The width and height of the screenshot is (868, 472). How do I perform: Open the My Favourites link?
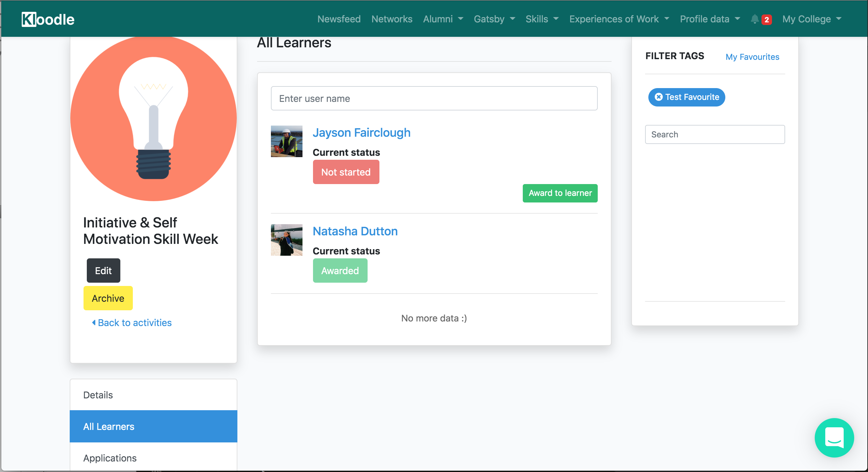coord(752,57)
